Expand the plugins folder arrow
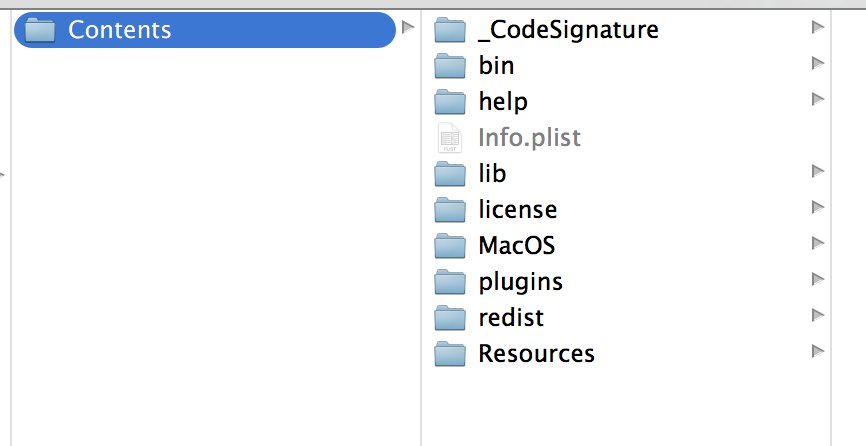The image size is (866, 446). tap(818, 279)
